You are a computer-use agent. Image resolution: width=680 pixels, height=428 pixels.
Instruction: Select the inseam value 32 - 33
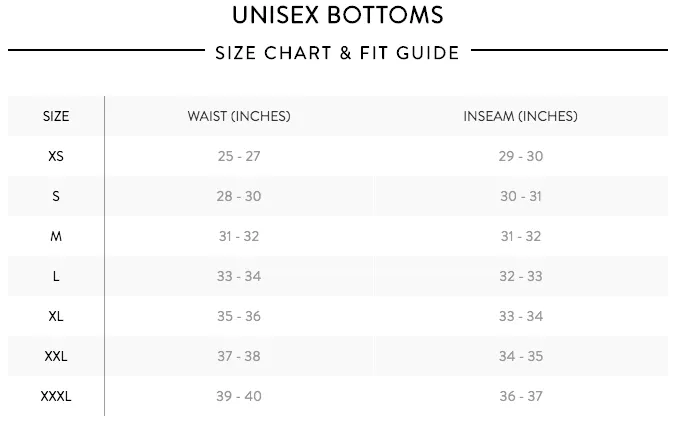[520, 276]
